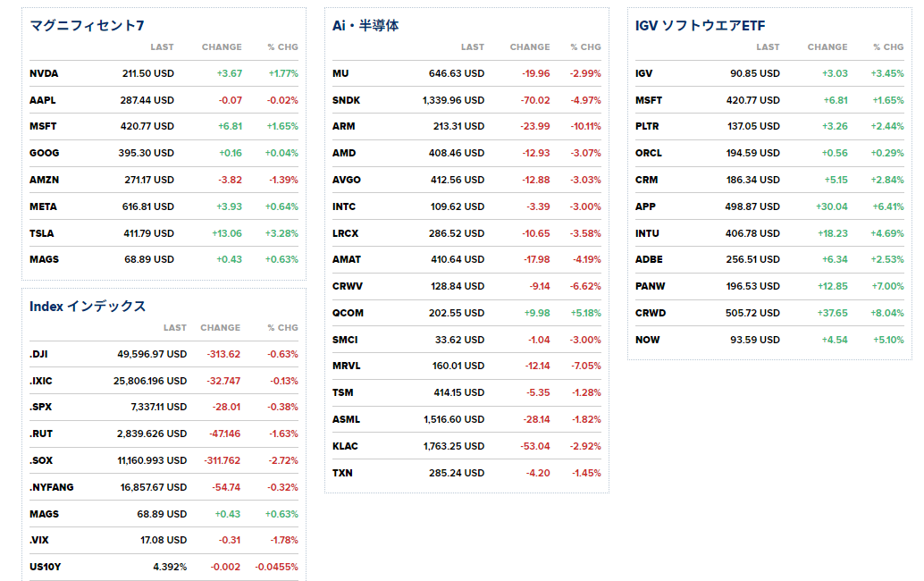Select the GOOG ticker in Magnificent 7 list

coord(44,153)
